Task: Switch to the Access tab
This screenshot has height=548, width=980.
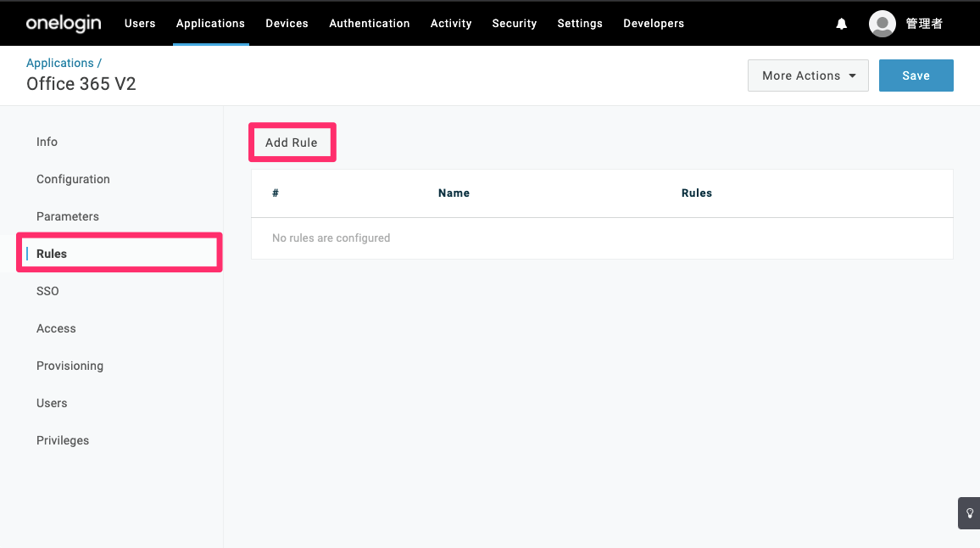Action: pyautogui.click(x=56, y=328)
